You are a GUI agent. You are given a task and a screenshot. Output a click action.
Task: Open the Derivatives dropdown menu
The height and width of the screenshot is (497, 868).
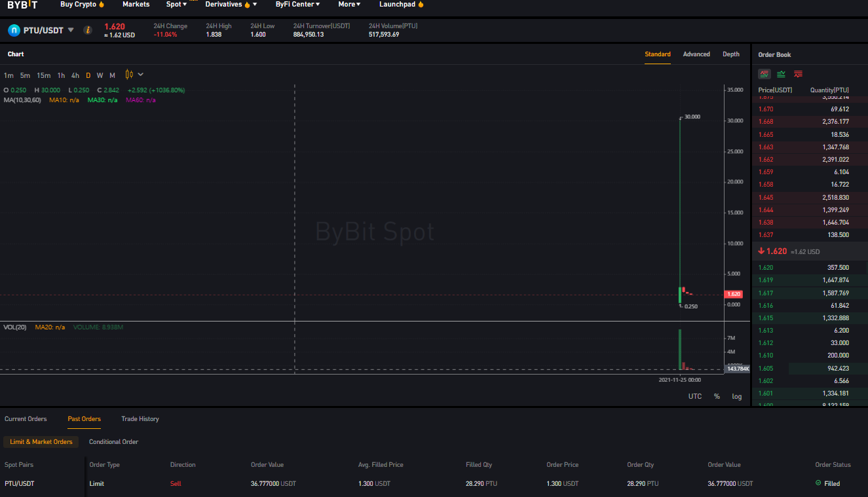point(231,5)
